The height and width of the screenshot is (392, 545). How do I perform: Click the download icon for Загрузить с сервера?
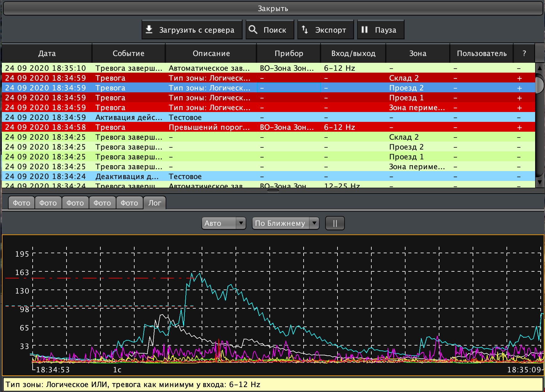point(149,30)
